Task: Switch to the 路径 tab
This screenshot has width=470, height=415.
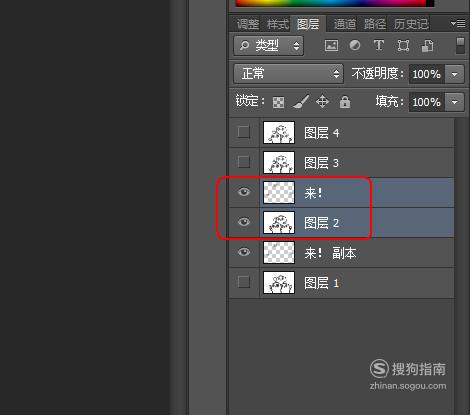Action: click(x=375, y=24)
